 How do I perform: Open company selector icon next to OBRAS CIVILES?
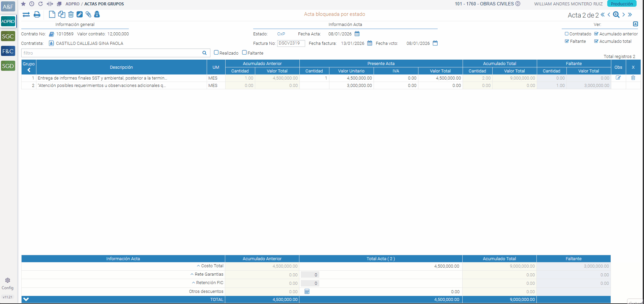click(518, 4)
